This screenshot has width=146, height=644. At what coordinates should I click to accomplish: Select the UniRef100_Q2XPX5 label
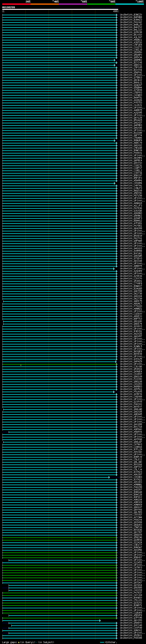(x=131, y=402)
